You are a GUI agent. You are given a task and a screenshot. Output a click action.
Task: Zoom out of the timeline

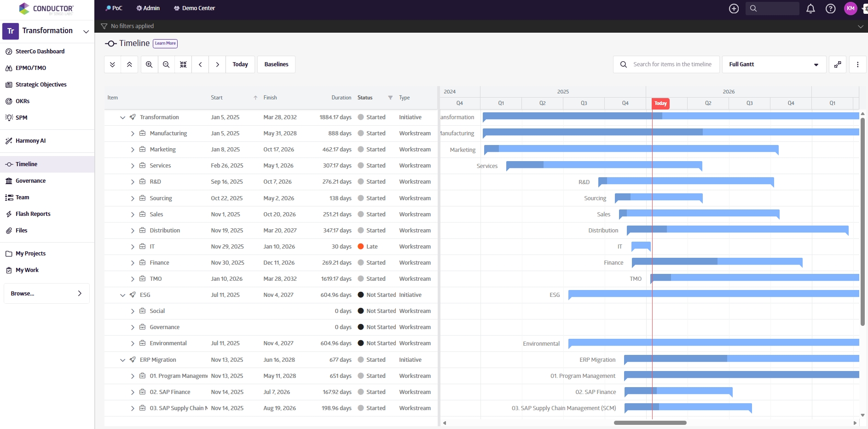(166, 64)
